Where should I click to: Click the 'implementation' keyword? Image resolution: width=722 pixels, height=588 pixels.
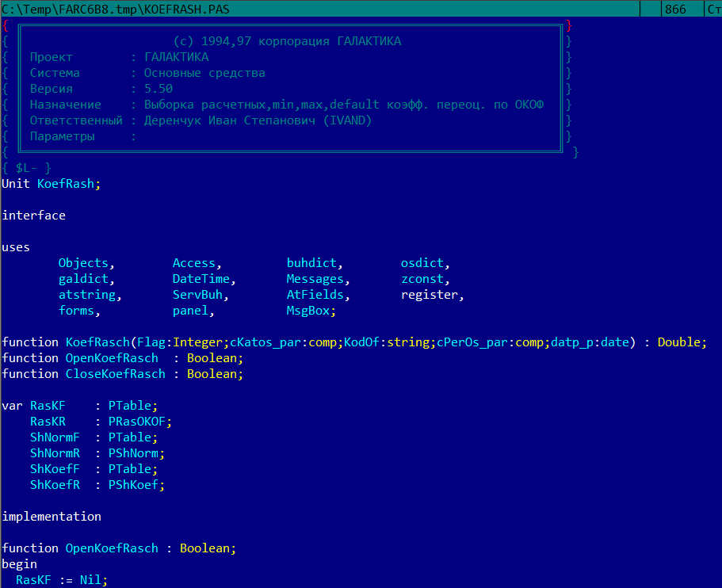coord(52,517)
